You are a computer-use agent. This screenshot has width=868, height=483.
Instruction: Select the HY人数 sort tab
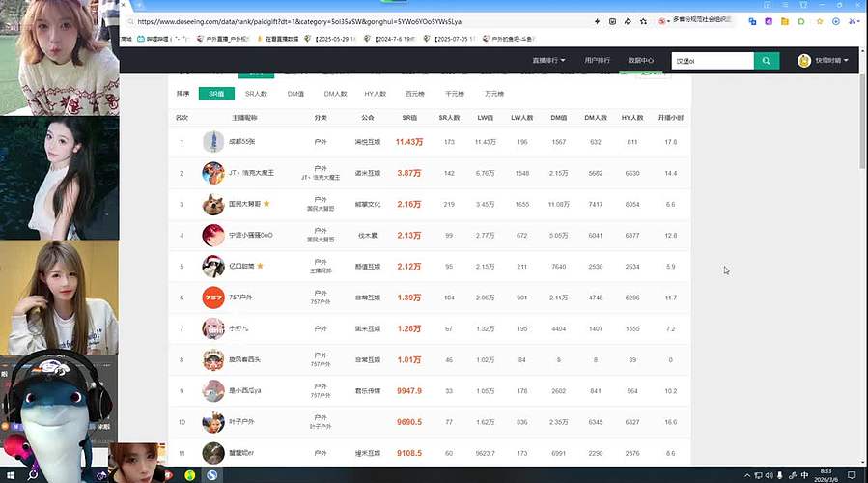(376, 94)
